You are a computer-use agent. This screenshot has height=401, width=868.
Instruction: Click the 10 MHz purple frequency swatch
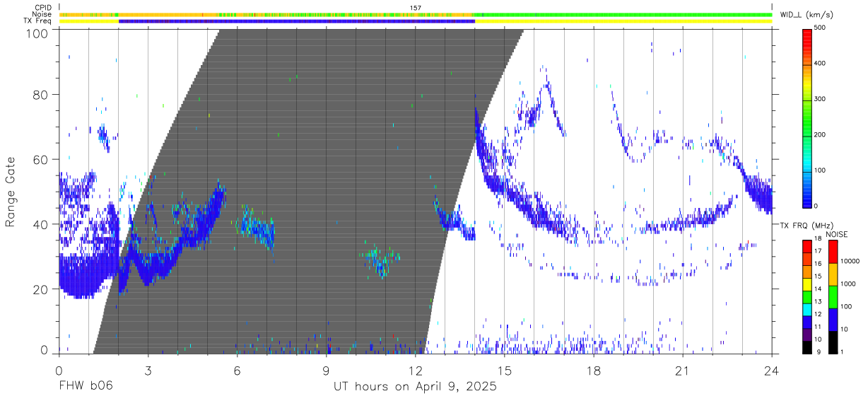pos(808,335)
